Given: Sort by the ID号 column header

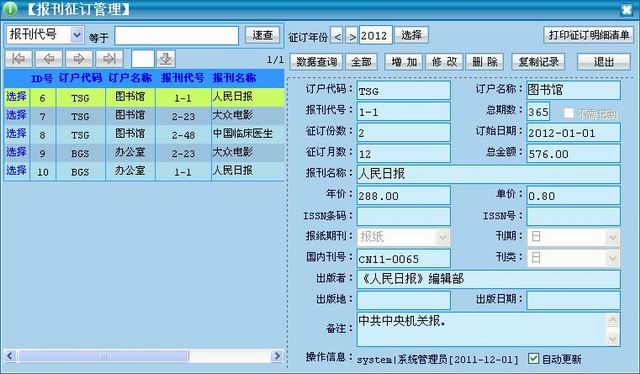Looking at the screenshot, I should click(x=42, y=78).
